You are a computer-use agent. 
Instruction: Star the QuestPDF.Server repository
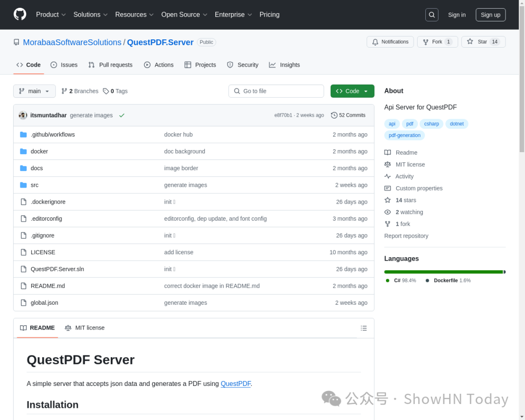coord(483,42)
